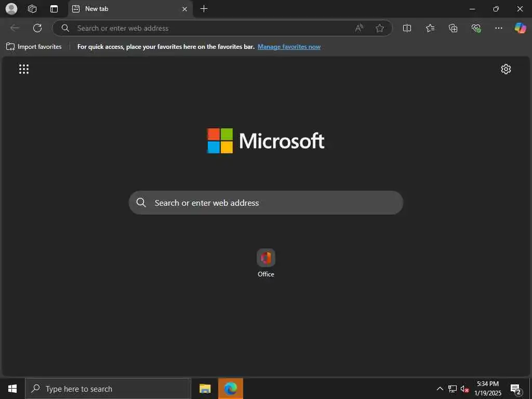This screenshot has height=399, width=532.
Task: Click the Microsoft logo
Action: (265, 140)
